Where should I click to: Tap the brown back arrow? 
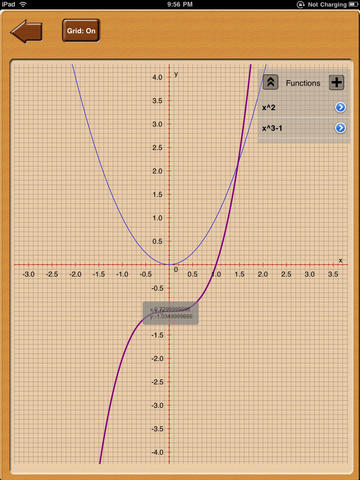pyautogui.click(x=27, y=32)
